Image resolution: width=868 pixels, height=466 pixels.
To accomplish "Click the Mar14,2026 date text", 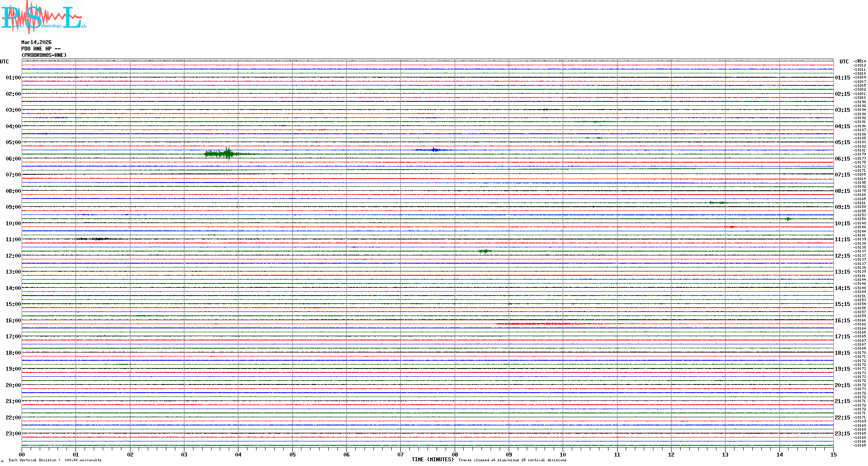I will pyautogui.click(x=36, y=42).
